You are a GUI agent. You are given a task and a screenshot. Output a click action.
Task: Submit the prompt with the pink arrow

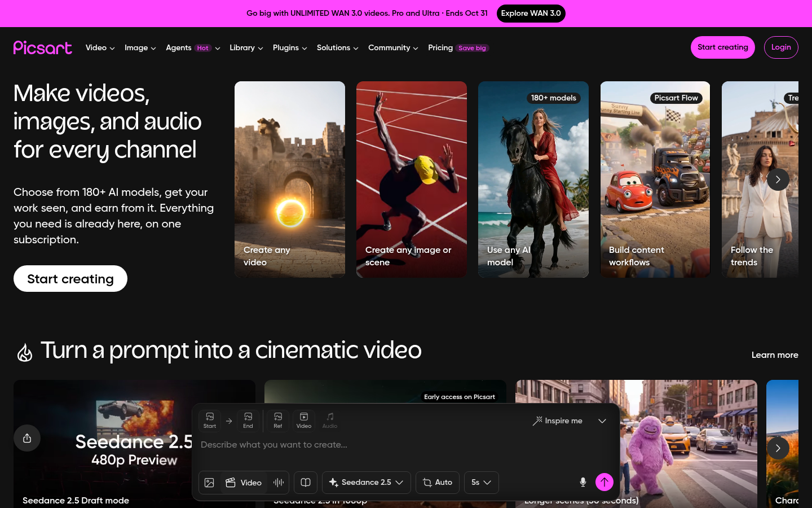(x=604, y=482)
